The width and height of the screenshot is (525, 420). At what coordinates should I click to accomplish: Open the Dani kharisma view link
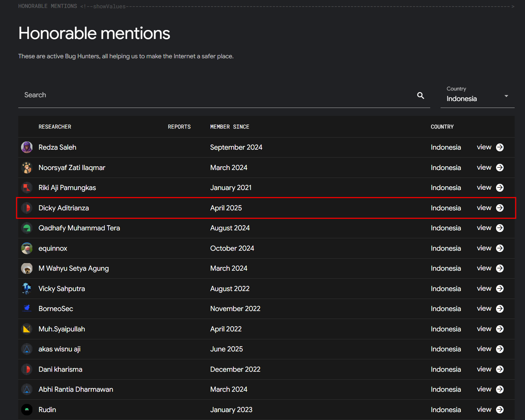[x=484, y=369]
